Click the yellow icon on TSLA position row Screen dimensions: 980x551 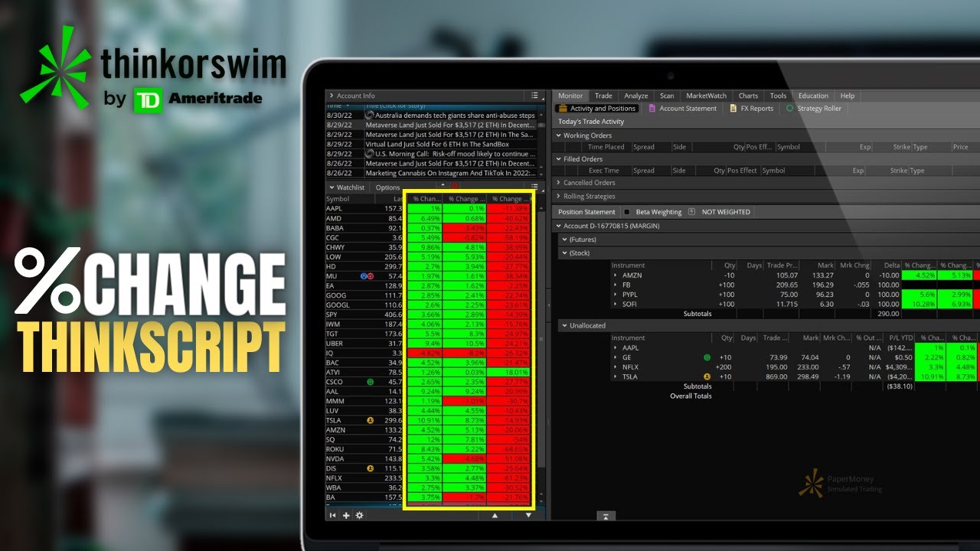[707, 376]
